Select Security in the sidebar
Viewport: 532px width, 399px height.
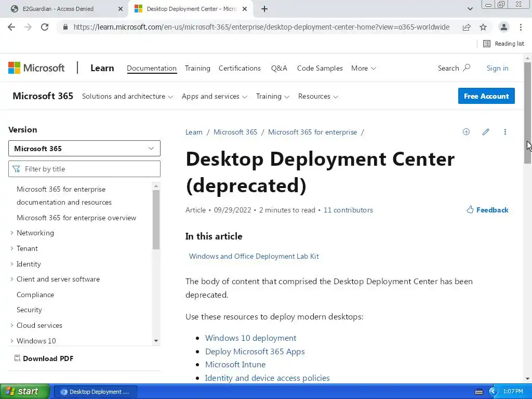click(x=29, y=310)
